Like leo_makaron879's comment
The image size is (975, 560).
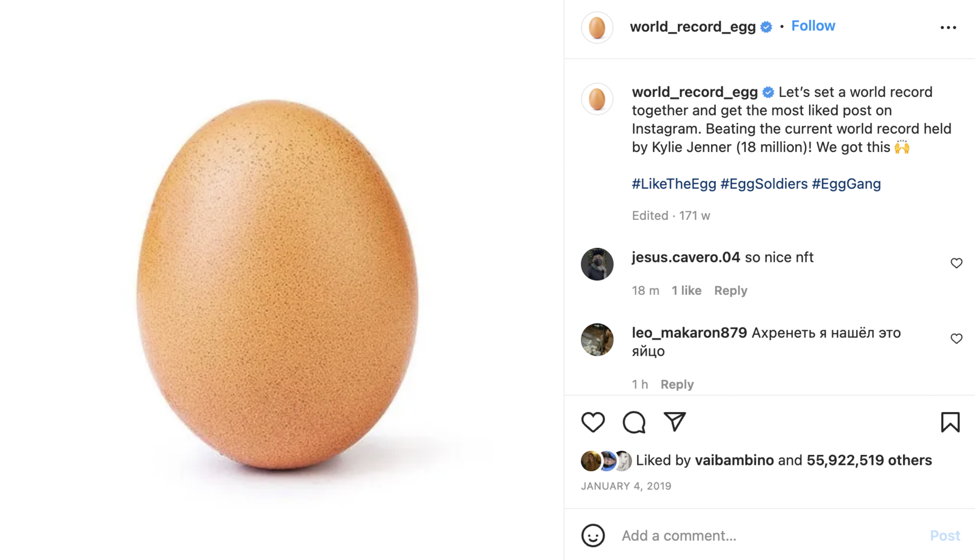[x=956, y=338]
